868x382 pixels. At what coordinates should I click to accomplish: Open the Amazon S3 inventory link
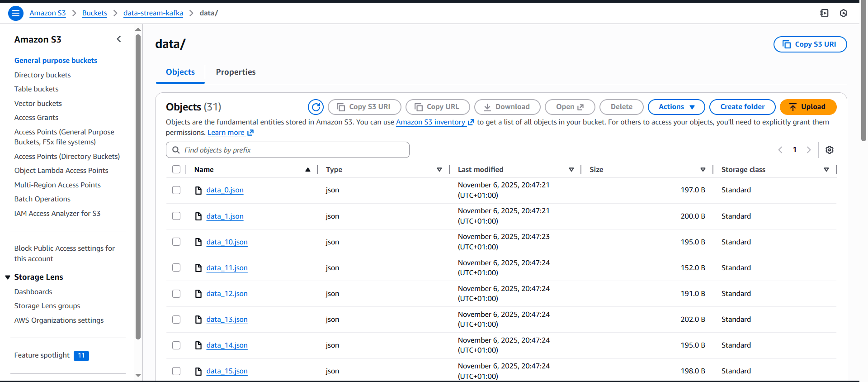pyautogui.click(x=430, y=122)
